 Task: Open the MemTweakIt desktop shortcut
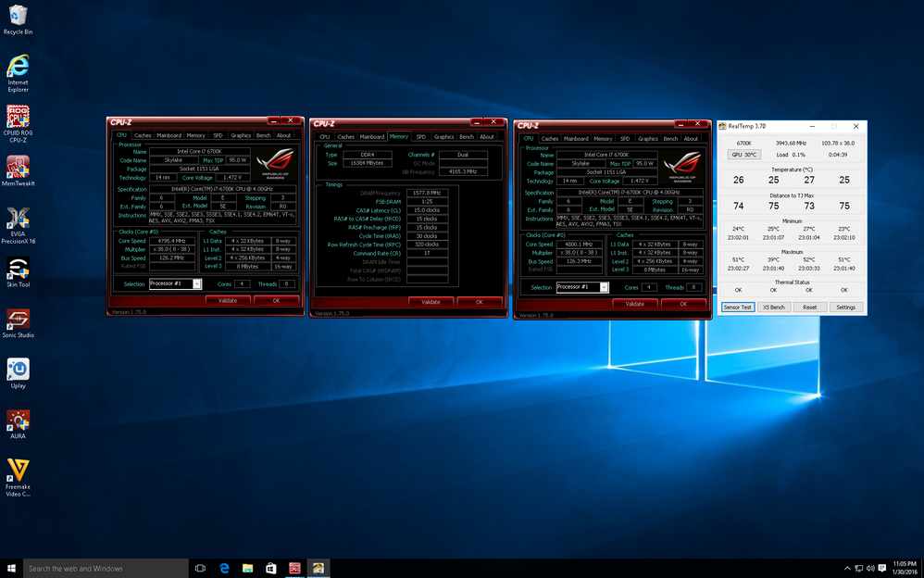(18, 171)
